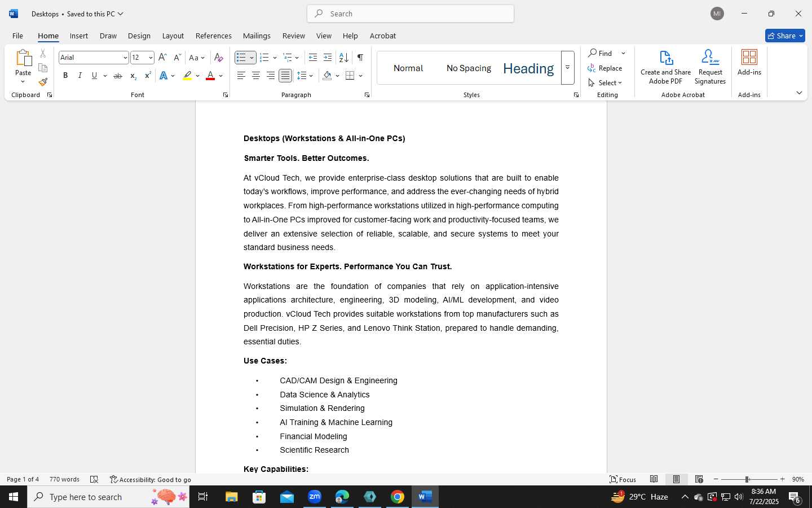Open the account profile icon MI

click(x=717, y=14)
